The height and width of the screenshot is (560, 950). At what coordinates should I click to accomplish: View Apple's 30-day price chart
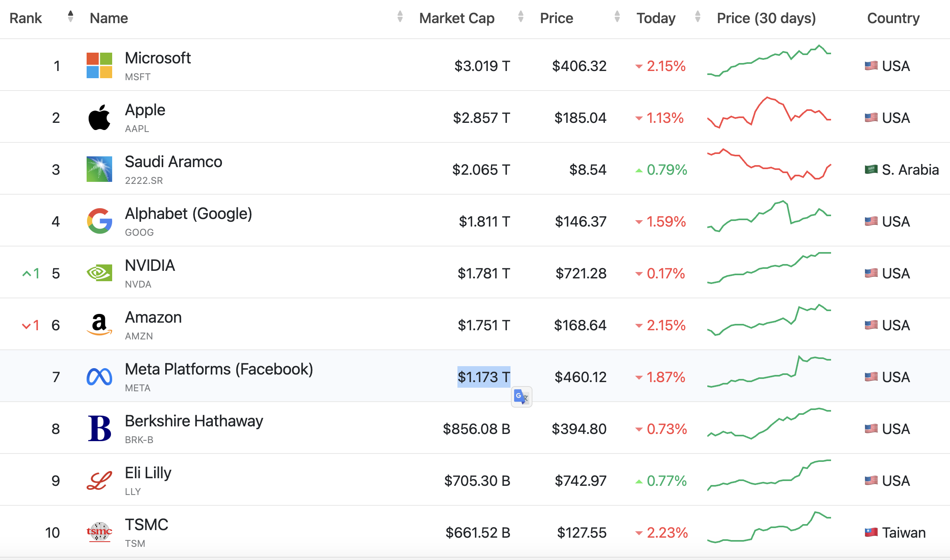pos(769,113)
